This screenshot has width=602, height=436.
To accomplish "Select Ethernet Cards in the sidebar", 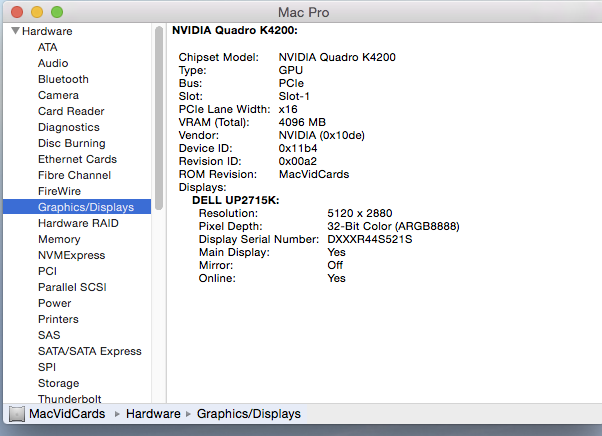I will tap(77, 159).
